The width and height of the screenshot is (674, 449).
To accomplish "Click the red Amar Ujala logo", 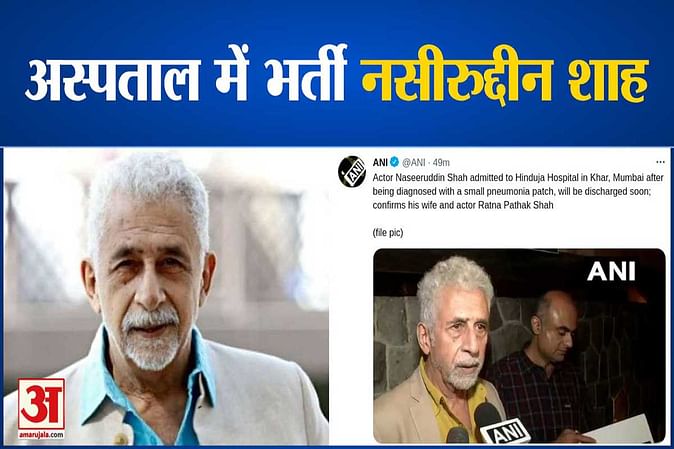I will [42, 403].
